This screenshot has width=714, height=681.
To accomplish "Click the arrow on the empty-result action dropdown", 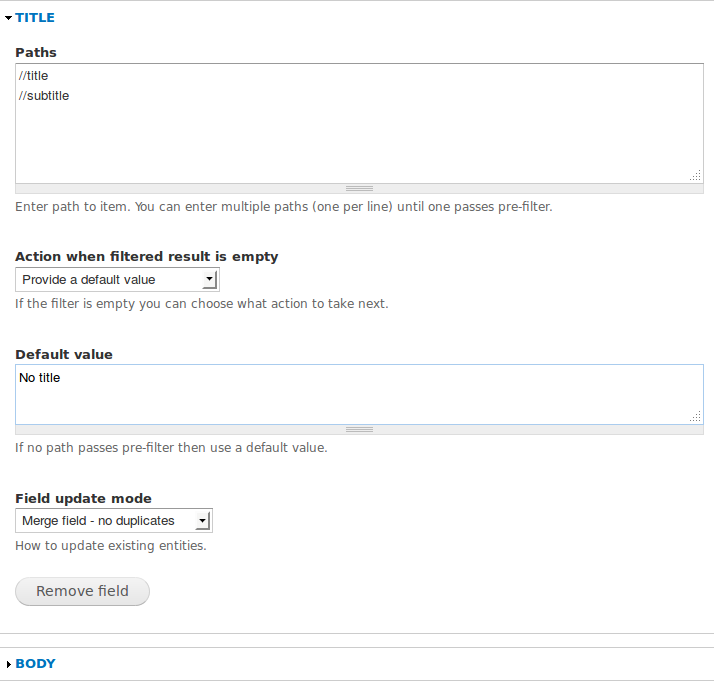I will tap(208, 280).
